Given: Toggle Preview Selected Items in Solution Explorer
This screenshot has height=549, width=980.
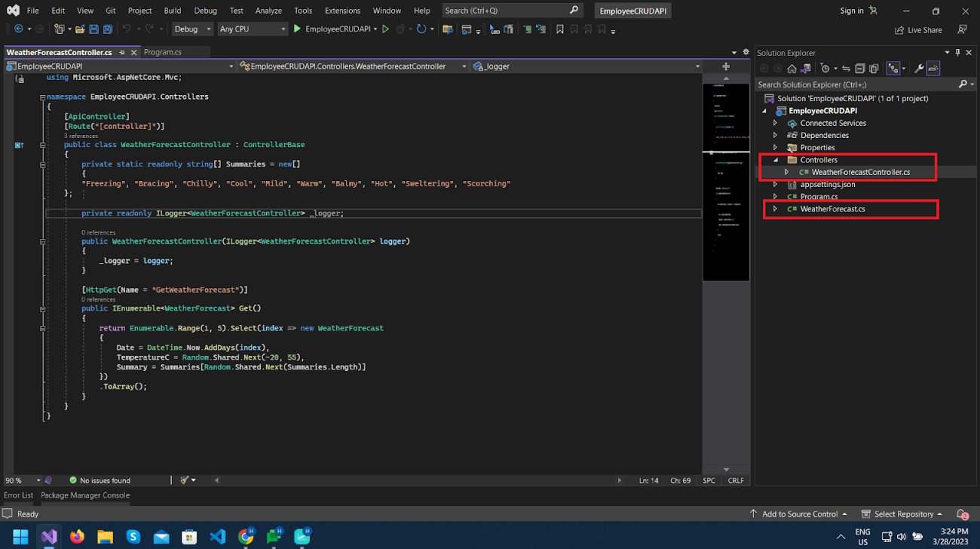Looking at the screenshot, I should 933,69.
